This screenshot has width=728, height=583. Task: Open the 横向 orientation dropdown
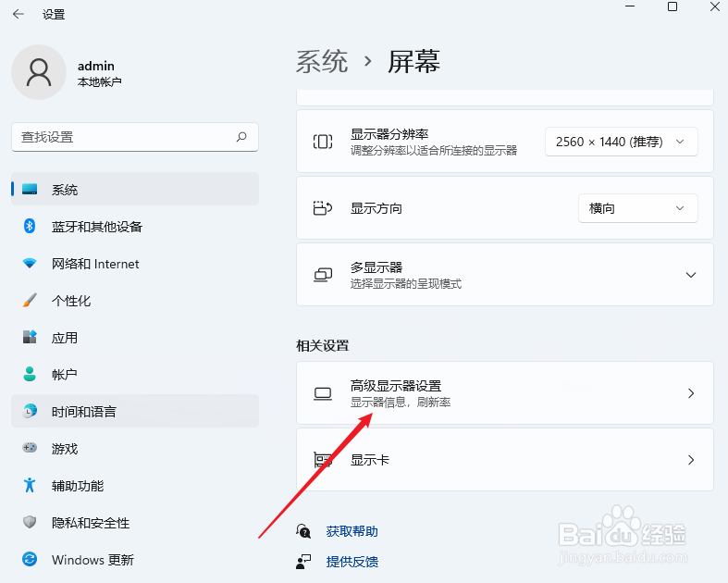click(638, 208)
